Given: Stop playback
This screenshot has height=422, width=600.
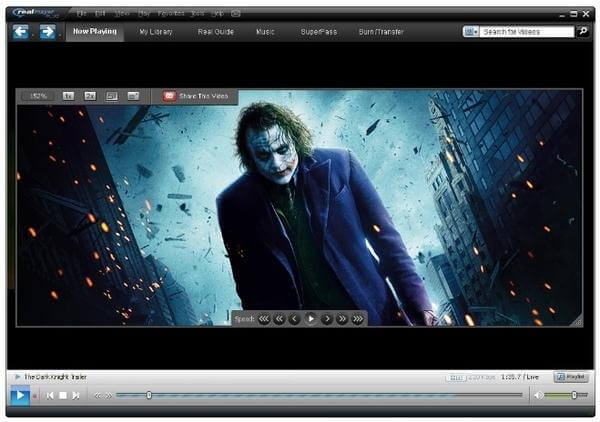Looking at the screenshot, I should (x=63, y=396).
